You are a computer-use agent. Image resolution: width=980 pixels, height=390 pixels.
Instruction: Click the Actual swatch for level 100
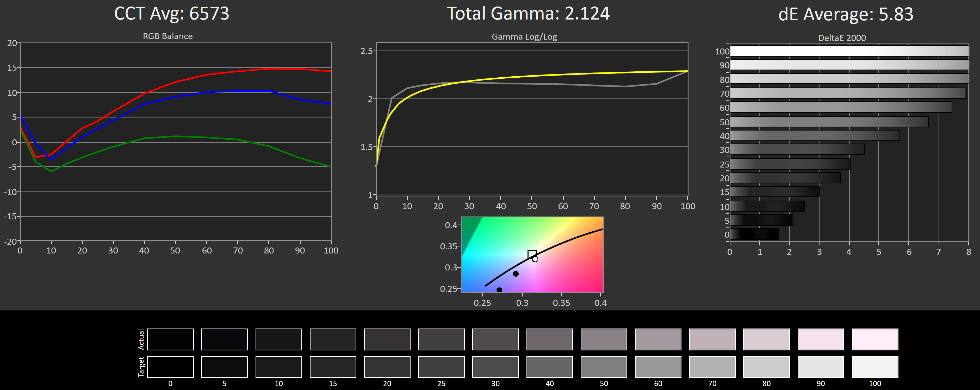click(x=874, y=339)
